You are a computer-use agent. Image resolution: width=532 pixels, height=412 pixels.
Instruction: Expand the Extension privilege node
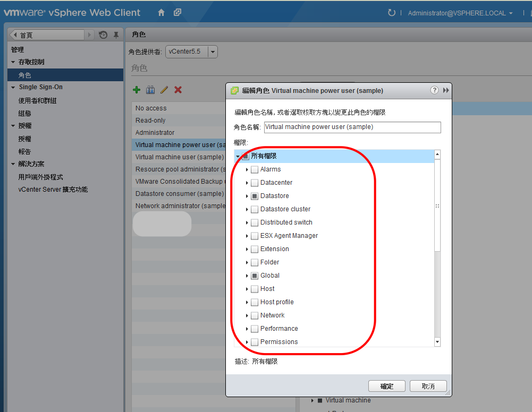[247, 249]
